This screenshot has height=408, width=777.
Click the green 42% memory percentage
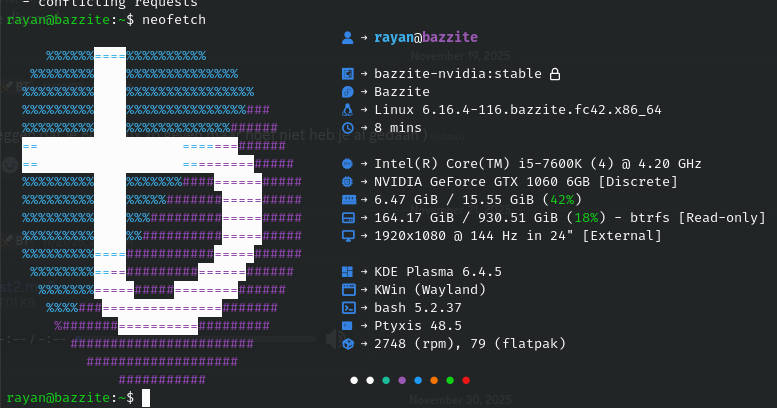[x=562, y=200]
